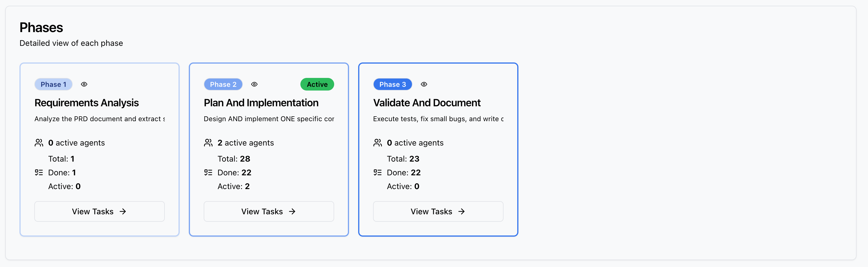Select the Phase 2 badge
This screenshot has width=868, height=267.
223,85
